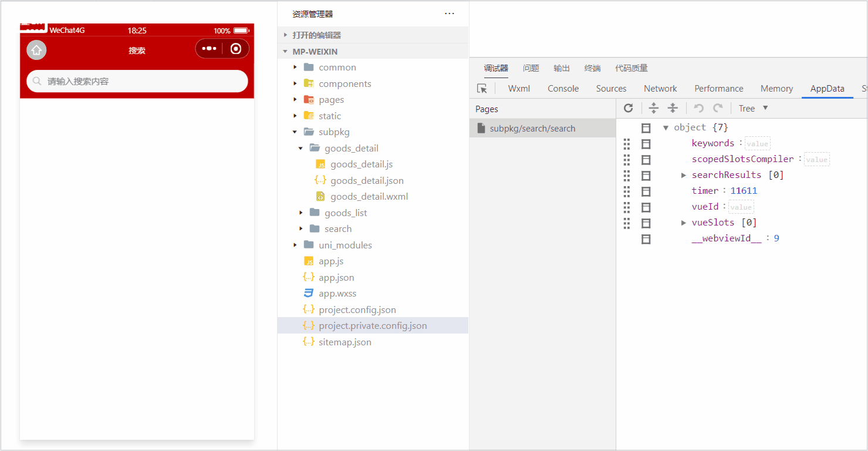Viewport: 868px width, 451px height.
Task: Open action menu square for keywords row
Action: point(646,144)
